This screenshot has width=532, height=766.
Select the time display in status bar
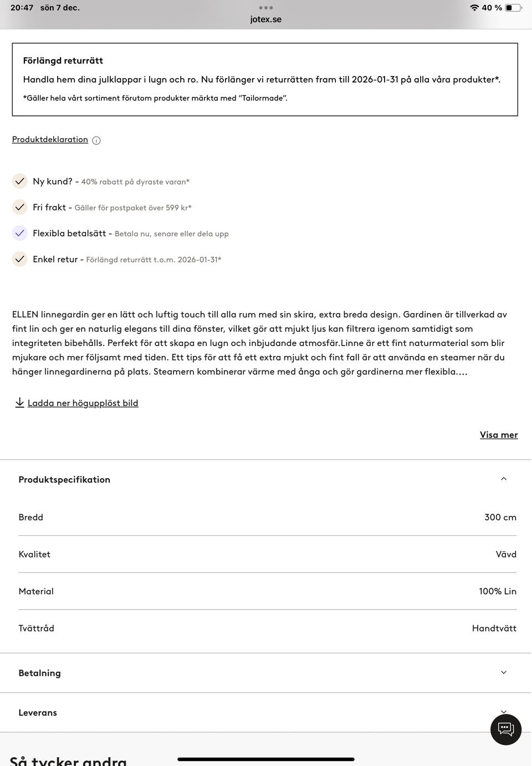coord(21,8)
